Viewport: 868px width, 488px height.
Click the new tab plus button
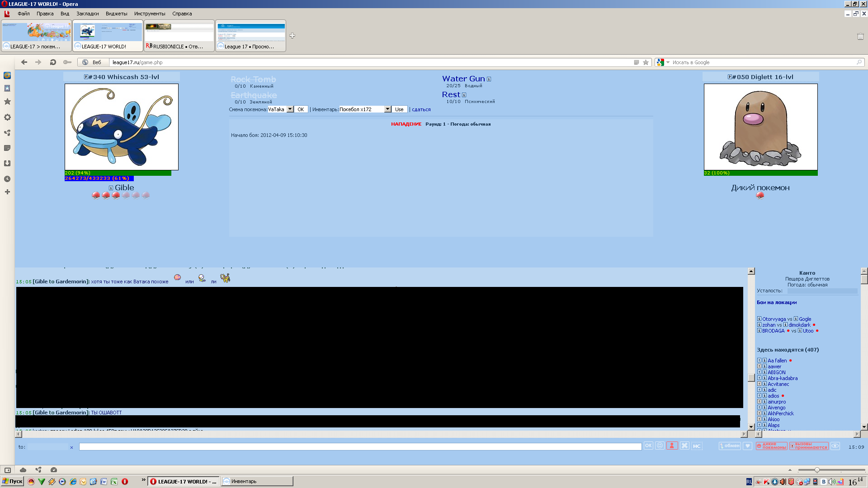click(292, 36)
